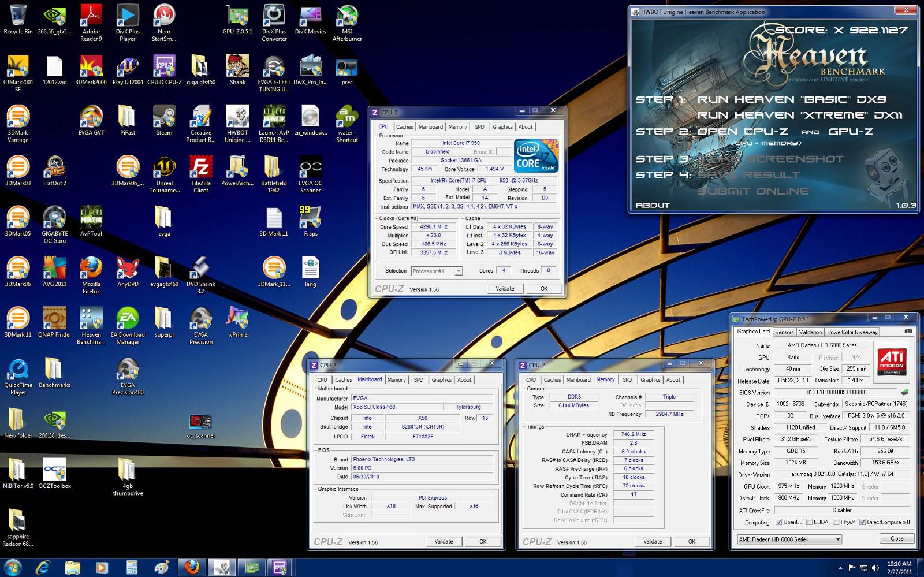Open the OCZToolbox desktop icon
This screenshot has width=924, height=577.
point(55,474)
